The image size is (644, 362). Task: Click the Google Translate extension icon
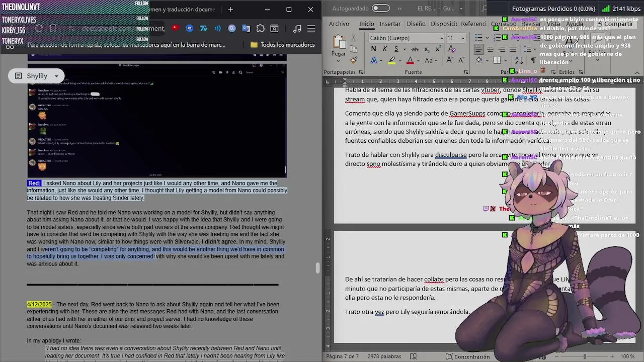coord(246,29)
